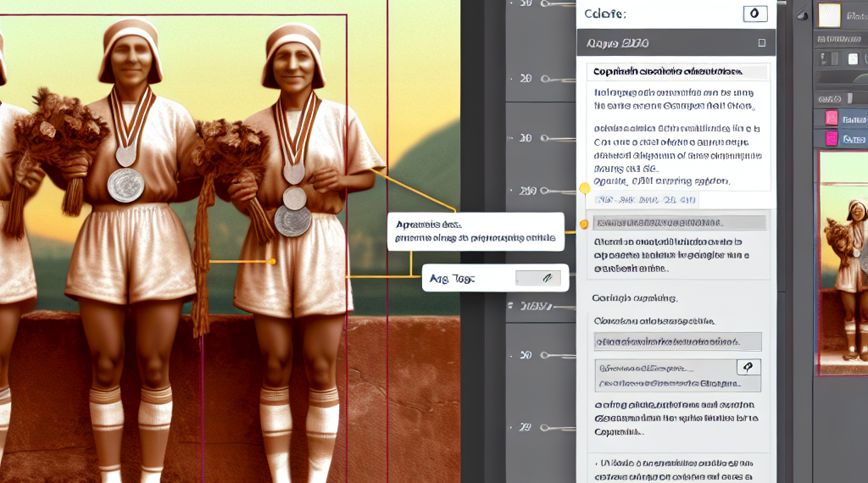Click the pencil icon in the small popup field
Screen dimensions: 868x483
coord(538,277)
